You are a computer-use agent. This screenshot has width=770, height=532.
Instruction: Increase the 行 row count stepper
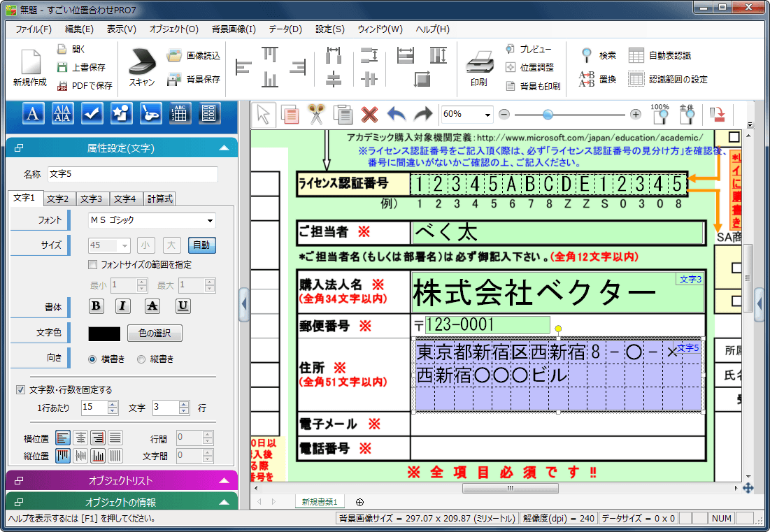click(184, 404)
